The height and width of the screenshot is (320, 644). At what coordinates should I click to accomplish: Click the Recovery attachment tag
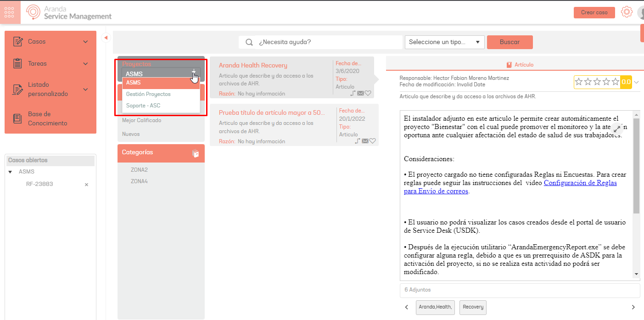coord(473,307)
